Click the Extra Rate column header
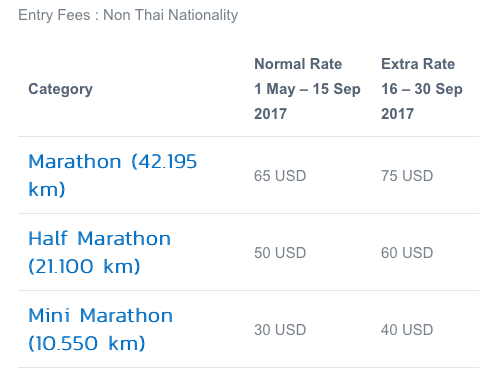Image resolution: width=485 pixels, height=385 pixels. click(x=418, y=64)
